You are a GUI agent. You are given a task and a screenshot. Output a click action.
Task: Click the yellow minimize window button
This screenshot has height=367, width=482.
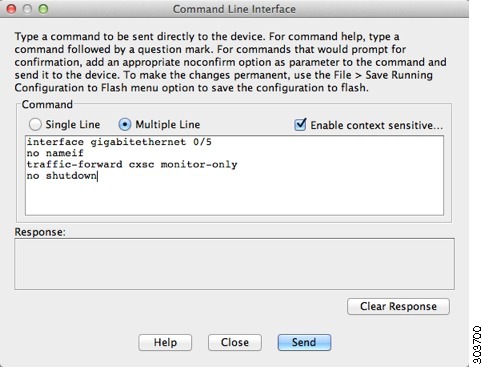(x=27, y=9)
